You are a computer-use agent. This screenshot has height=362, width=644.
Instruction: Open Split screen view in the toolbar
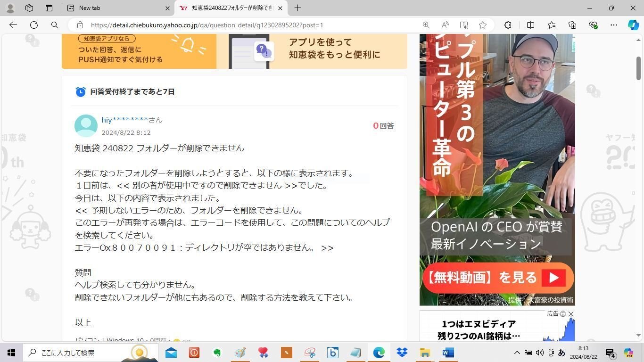531,25
